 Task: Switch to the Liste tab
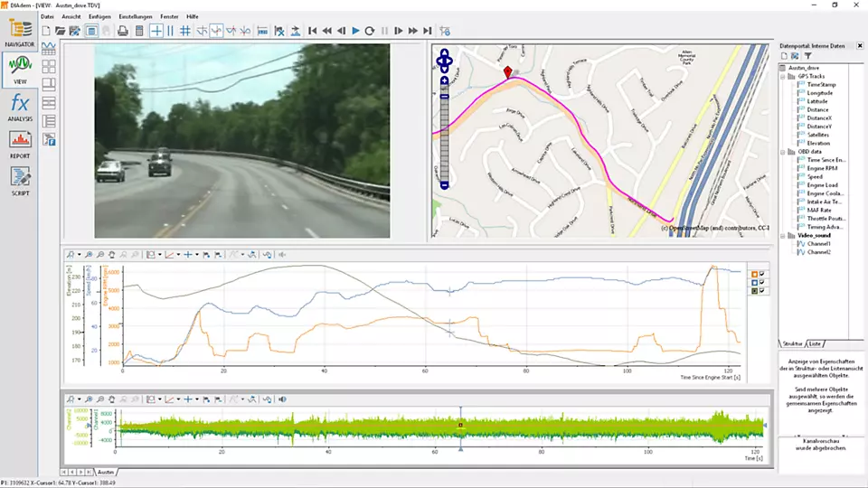(815, 343)
